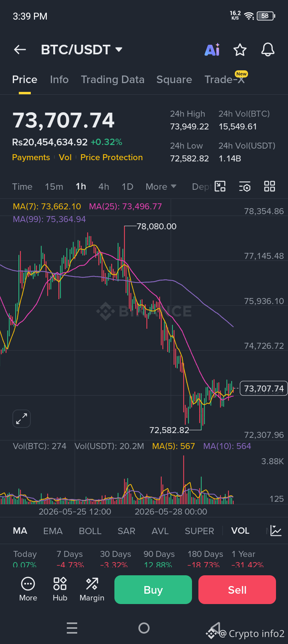Viewport: 288px width, 644px height.
Task: Tap the MA(7): 73,662.10 legend
Action: coord(47,207)
